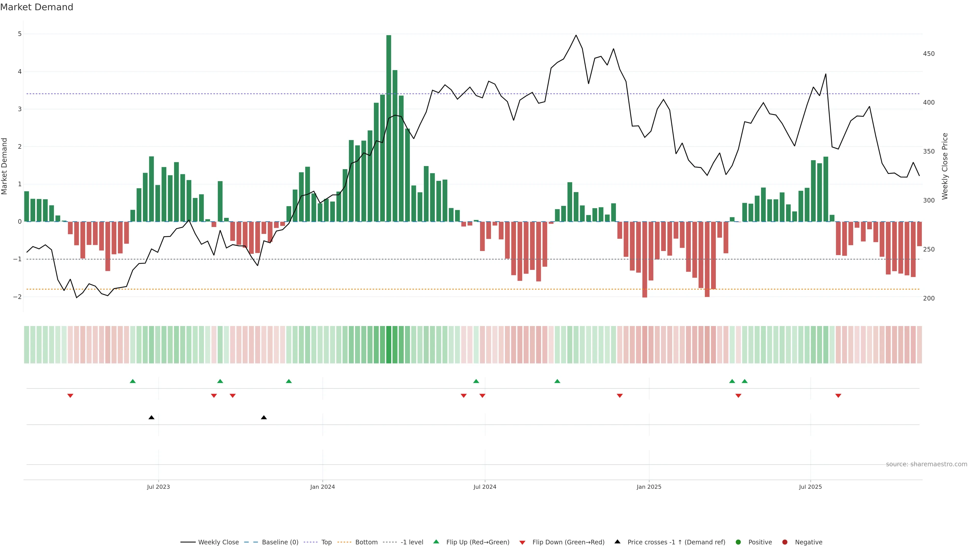Click Flip Up green triangle in legend
Screen dimensions: 980x551
coord(436,542)
